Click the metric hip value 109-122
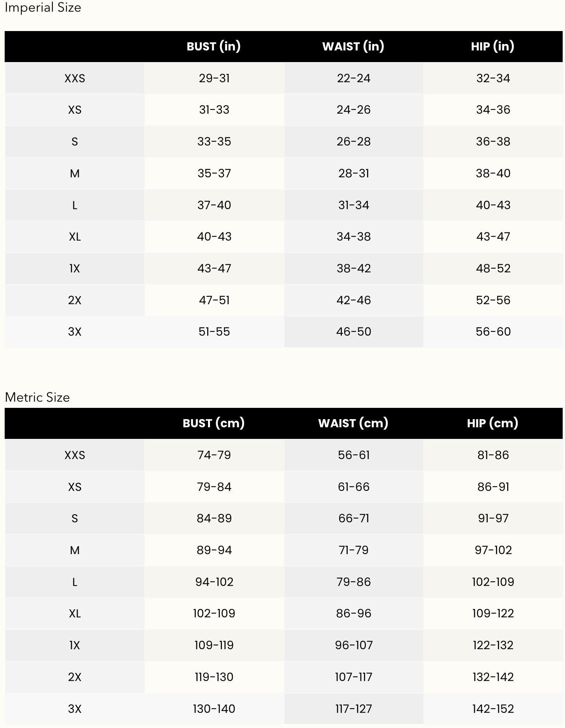The image size is (565, 728). [493, 614]
